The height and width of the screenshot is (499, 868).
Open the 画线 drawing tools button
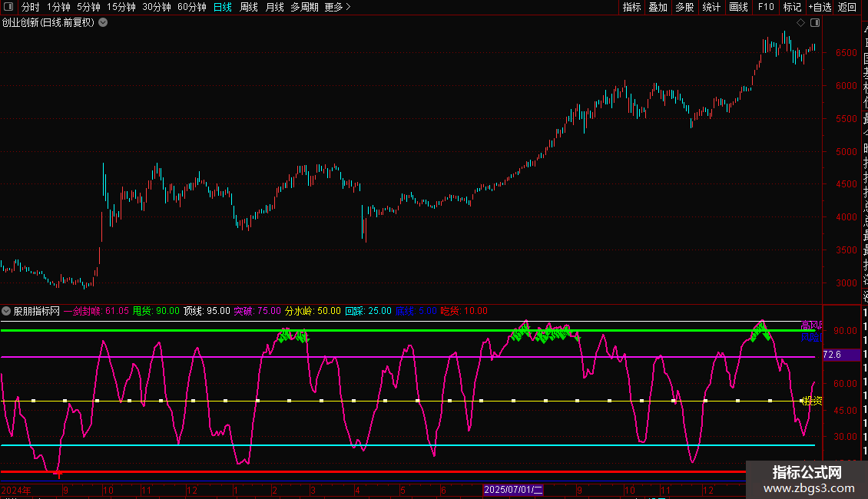pyautogui.click(x=738, y=7)
